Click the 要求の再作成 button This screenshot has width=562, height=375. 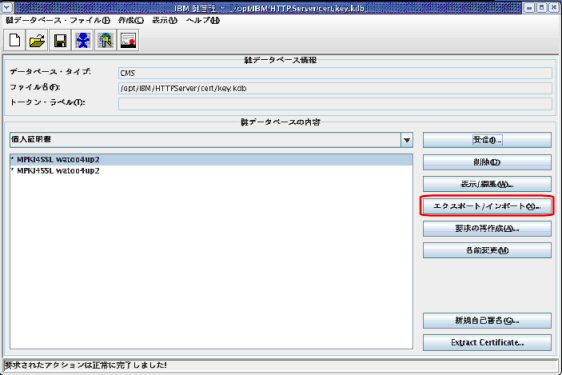pyautogui.click(x=487, y=228)
